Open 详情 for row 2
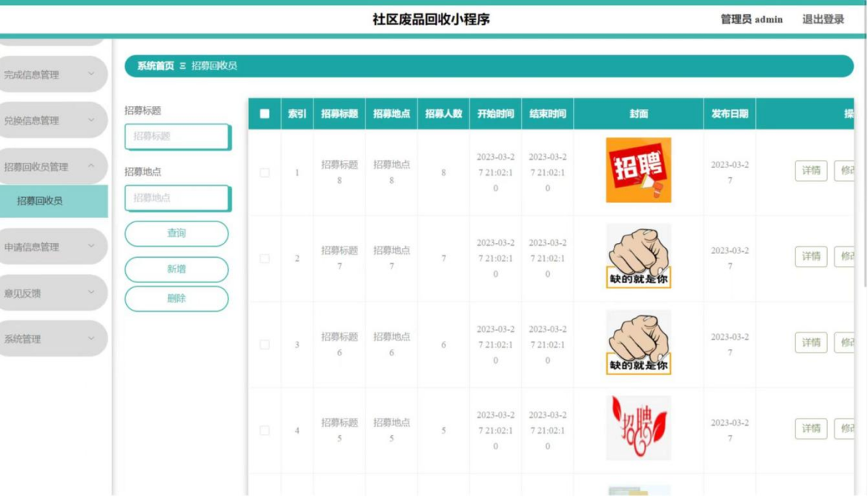This screenshot has width=868, height=497. pyautogui.click(x=811, y=256)
